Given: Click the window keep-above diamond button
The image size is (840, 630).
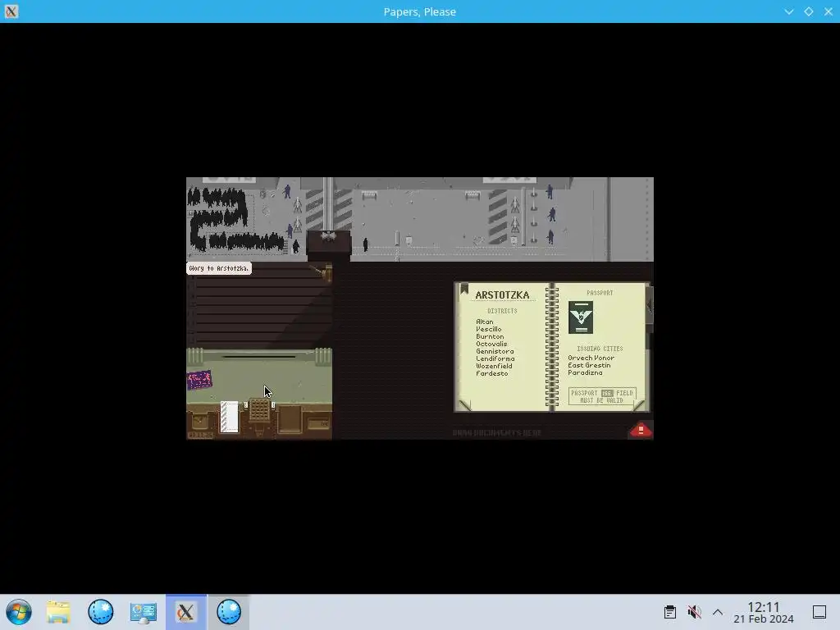Looking at the screenshot, I should tap(808, 11).
